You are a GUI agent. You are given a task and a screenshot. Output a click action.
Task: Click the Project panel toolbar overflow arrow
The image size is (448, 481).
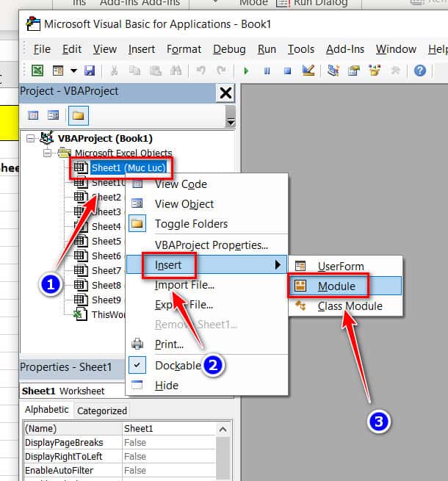231,122
